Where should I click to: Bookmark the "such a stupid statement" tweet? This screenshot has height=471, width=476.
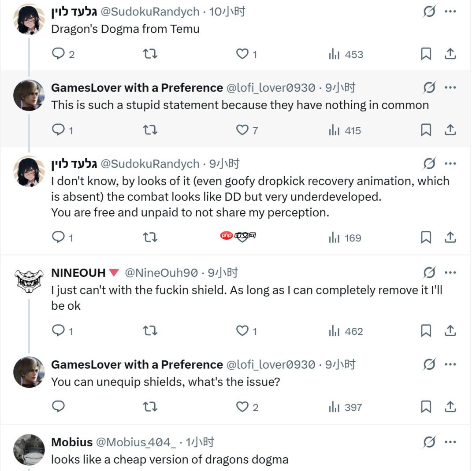coord(426,130)
